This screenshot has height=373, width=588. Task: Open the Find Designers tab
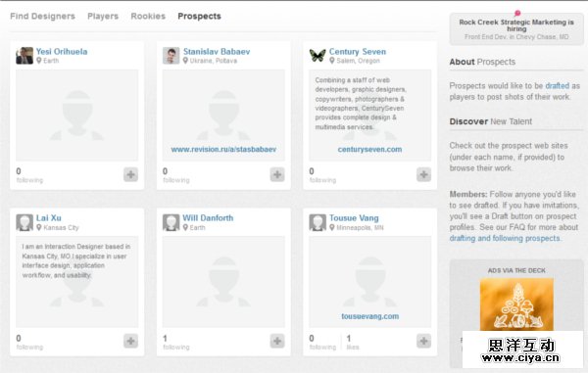click(x=42, y=16)
